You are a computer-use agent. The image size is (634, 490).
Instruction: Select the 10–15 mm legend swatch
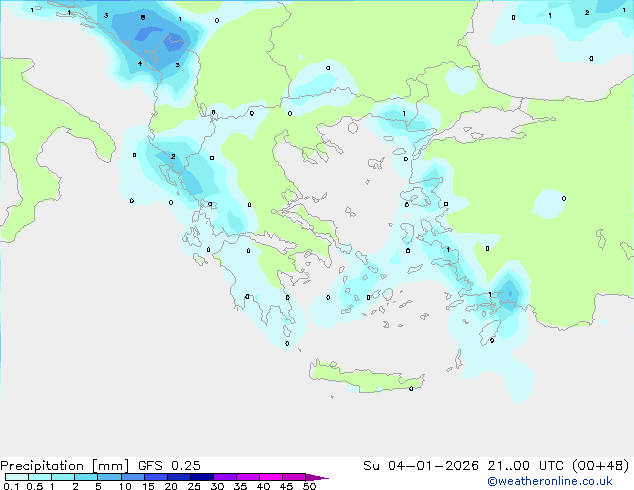[x=132, y=477]
